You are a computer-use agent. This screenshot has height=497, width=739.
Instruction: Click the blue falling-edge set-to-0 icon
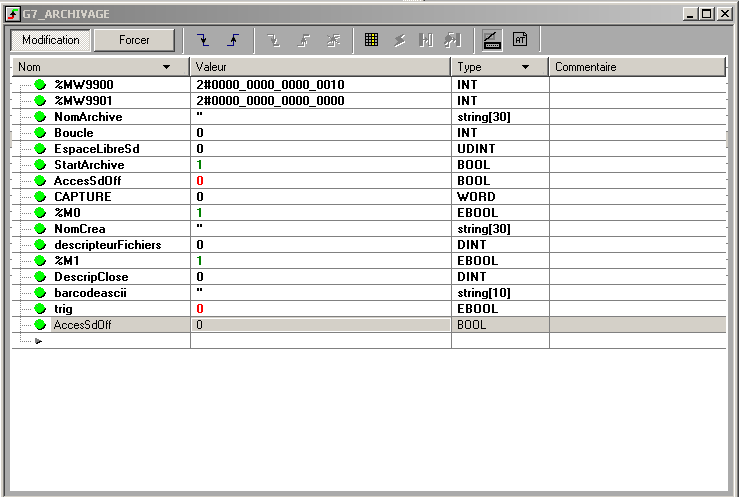click(x=204, y=40)
